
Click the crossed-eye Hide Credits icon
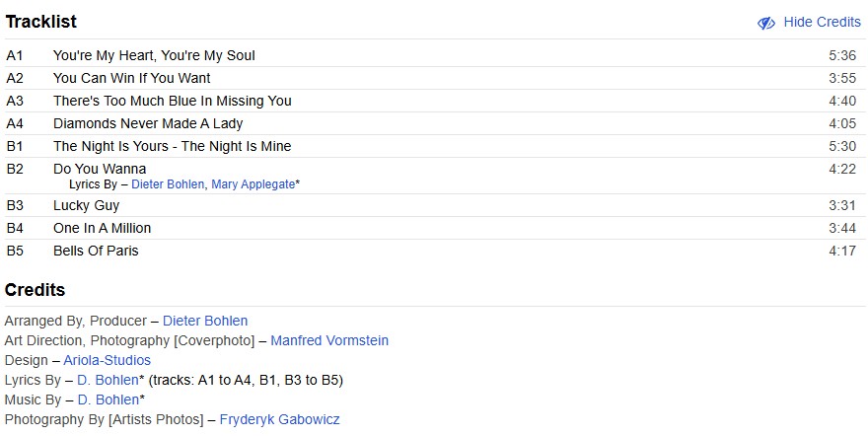[766, 23]
